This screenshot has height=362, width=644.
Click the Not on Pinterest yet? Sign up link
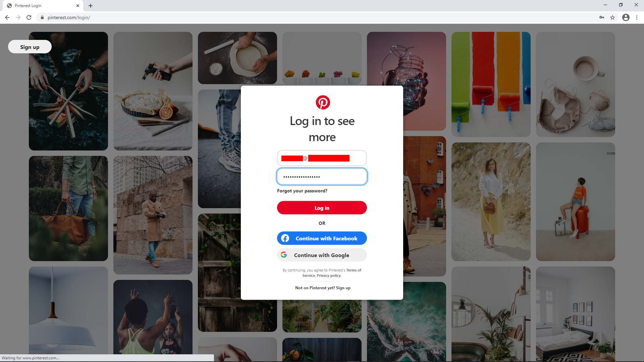[x=322, y=288]
